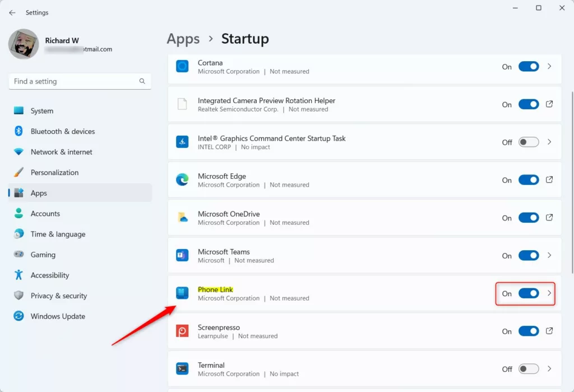Screen dimensions: 574x392
Task: Click the Phone Link app name
Action: tap(215, 289)
